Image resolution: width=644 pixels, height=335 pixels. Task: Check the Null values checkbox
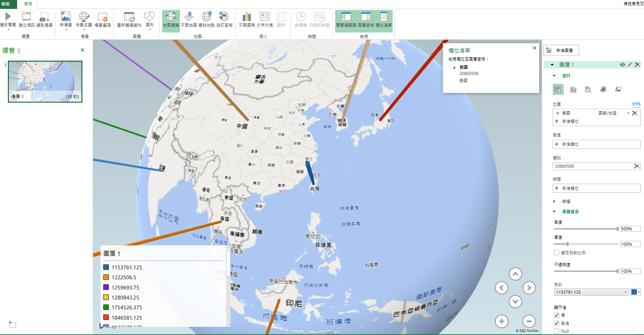click(x=557, y=331)
